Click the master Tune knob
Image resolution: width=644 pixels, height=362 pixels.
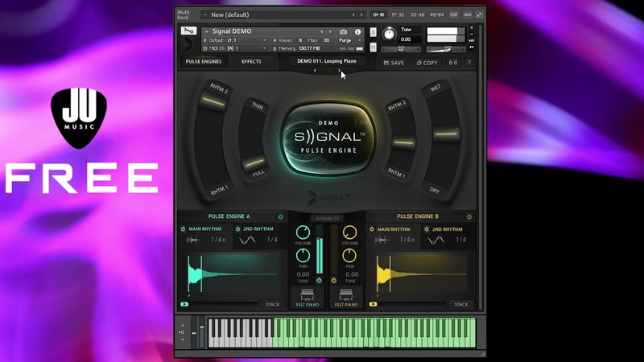coord(389,34)
